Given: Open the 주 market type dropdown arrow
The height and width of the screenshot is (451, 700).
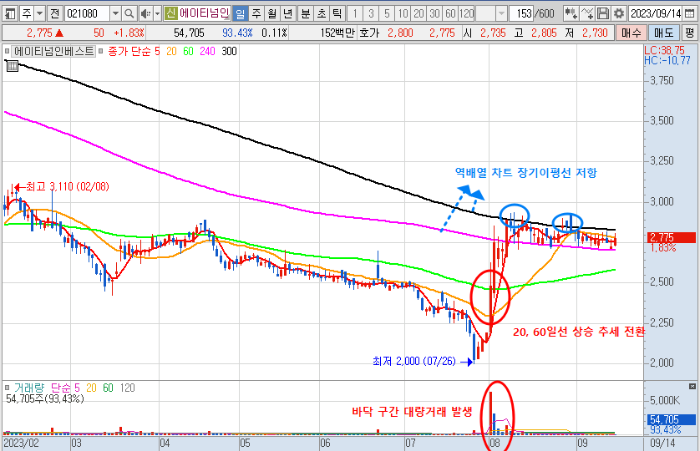Looking at the screenshot, I should coord(40,14).
